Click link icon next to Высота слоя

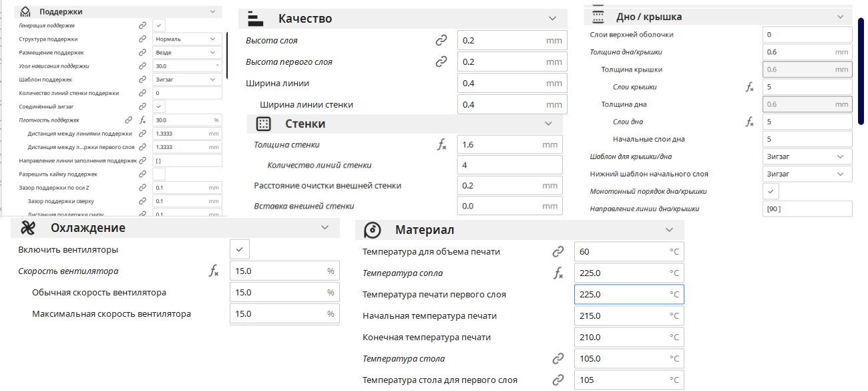441,41
